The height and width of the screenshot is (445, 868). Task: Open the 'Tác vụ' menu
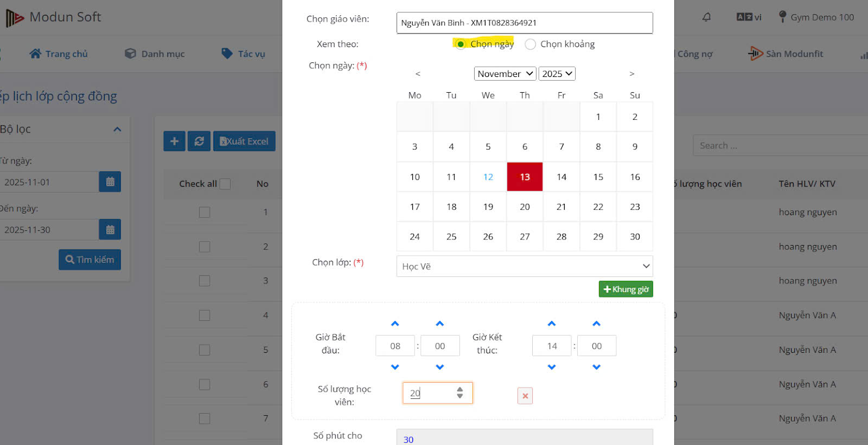(244, 54)
